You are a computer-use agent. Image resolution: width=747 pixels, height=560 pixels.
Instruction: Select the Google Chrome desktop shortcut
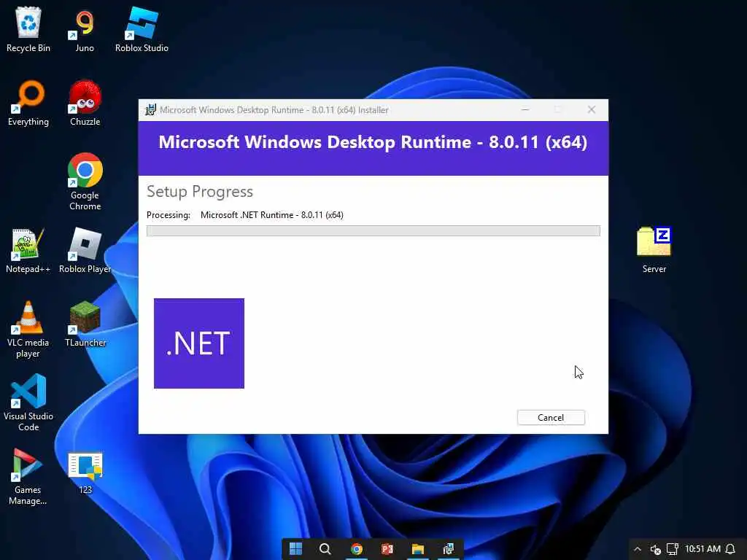pos(85,182)
